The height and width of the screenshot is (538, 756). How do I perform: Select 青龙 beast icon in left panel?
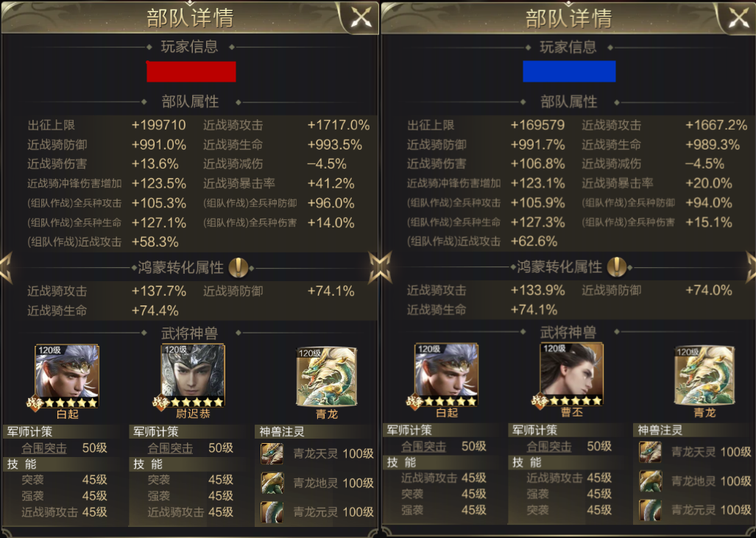pos(327,377)
